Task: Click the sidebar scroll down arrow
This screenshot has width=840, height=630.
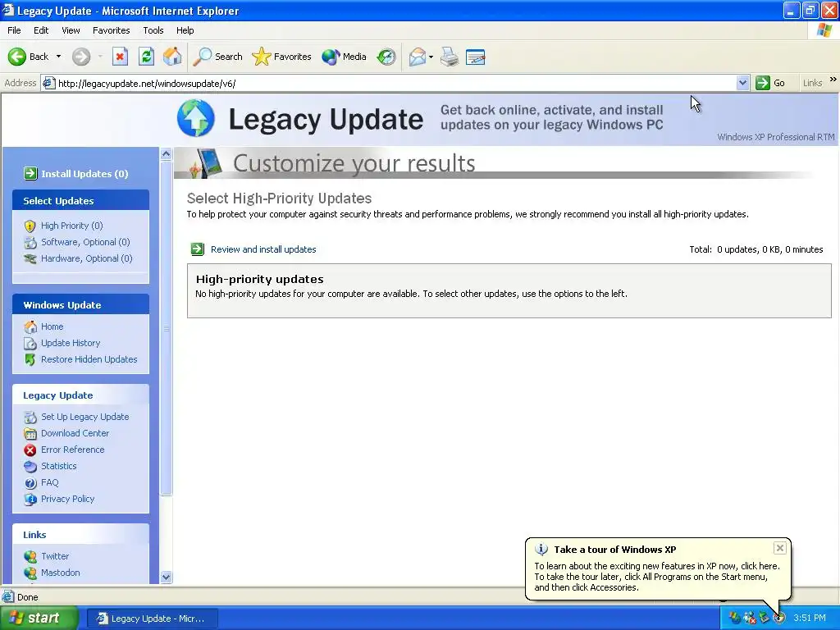Action: tap(166, 577)
